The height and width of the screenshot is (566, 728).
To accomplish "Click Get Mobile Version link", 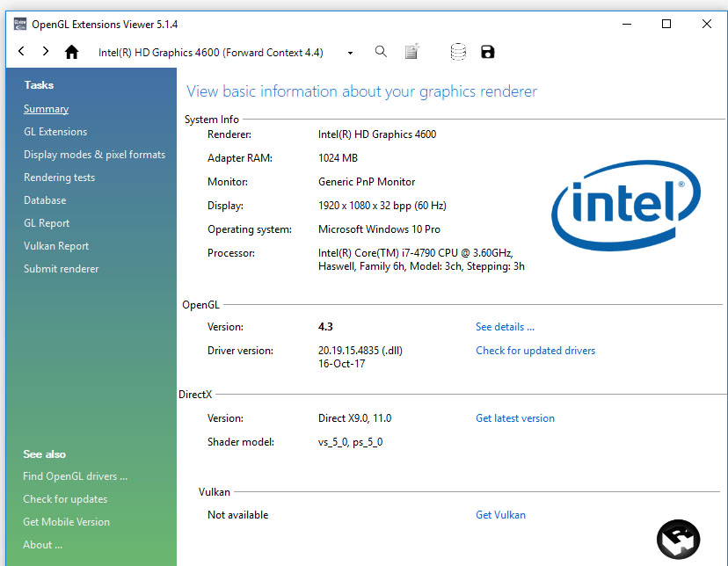I will tap(67, 522).
